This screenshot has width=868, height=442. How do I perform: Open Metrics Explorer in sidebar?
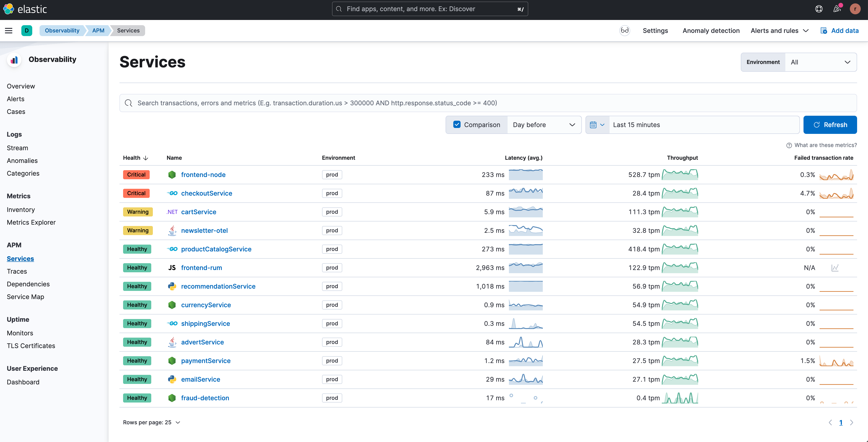tap(31, 223)
